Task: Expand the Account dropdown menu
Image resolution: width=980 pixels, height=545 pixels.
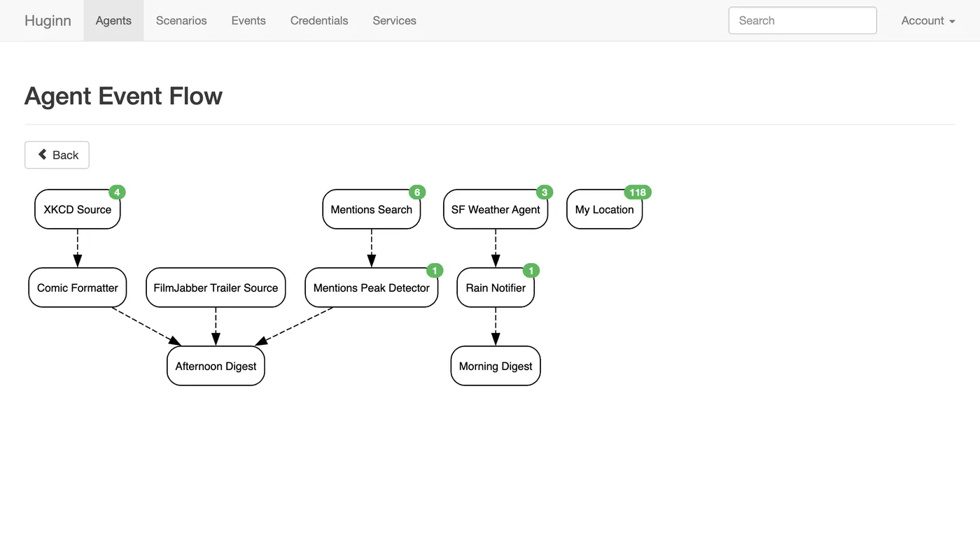Action: (928, 20)
